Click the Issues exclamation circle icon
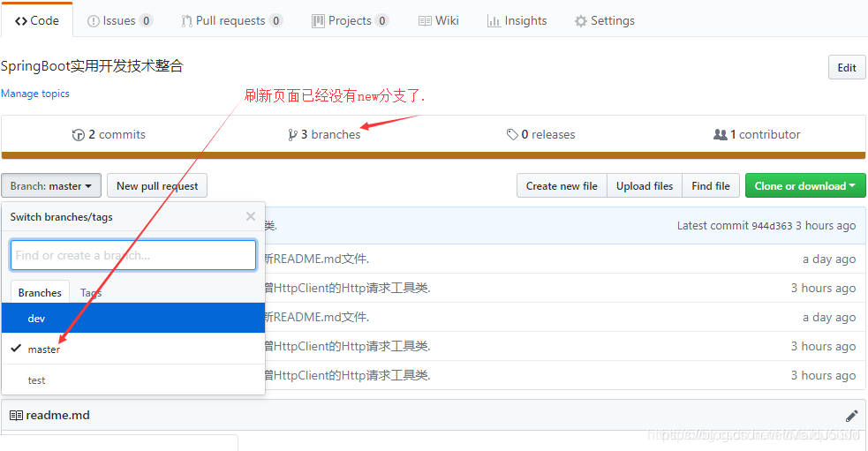This screenshot has width=868, height=451. click(93, 21)
